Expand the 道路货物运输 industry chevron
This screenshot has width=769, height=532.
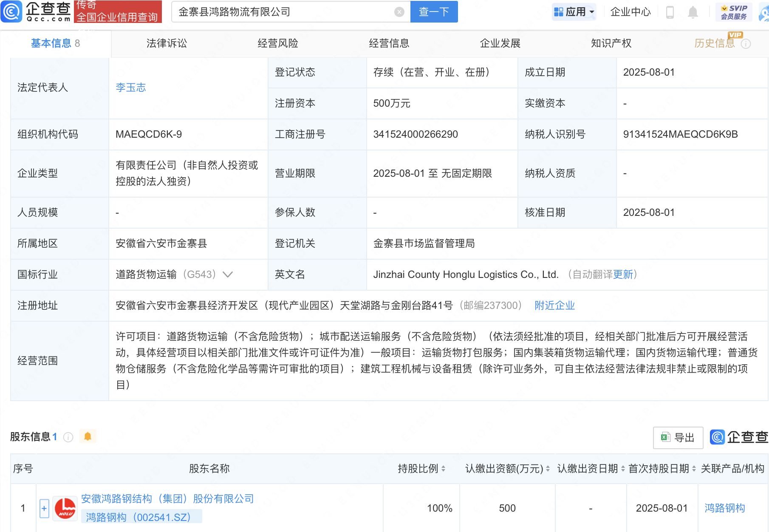point(228,274)
